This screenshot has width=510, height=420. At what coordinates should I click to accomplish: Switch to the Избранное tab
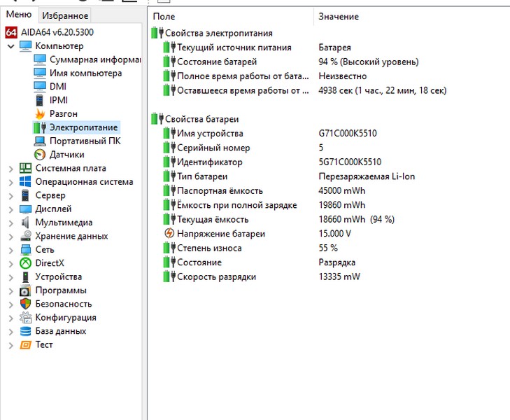tap(65, 15)
